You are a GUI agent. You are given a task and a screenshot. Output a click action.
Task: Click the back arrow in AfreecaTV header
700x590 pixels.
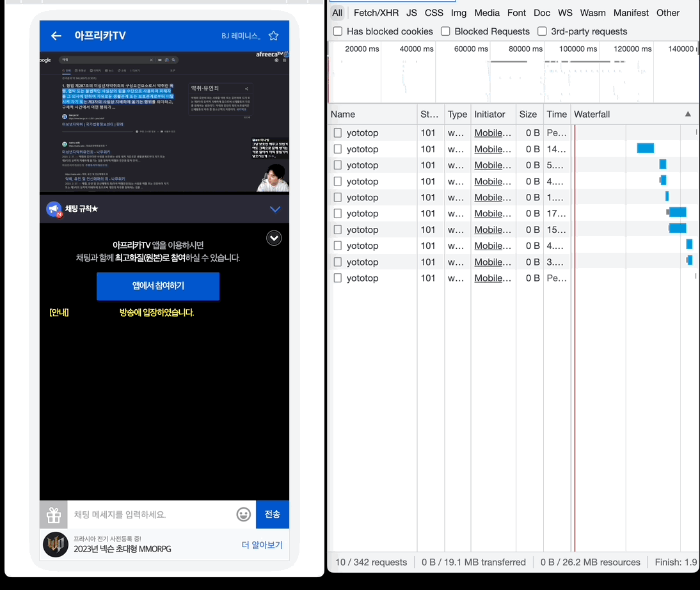click(x=56, y=36)
